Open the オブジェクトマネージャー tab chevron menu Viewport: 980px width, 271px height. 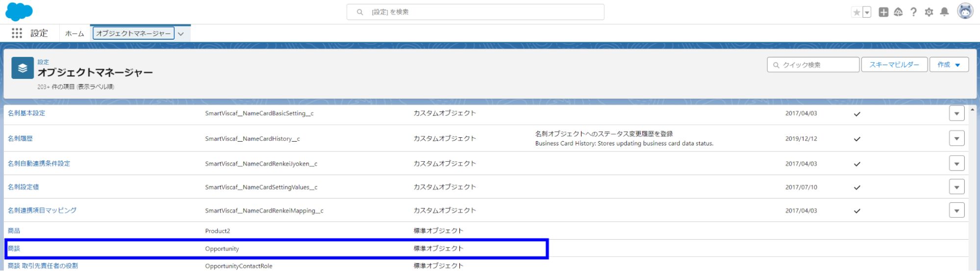point(181,34)
